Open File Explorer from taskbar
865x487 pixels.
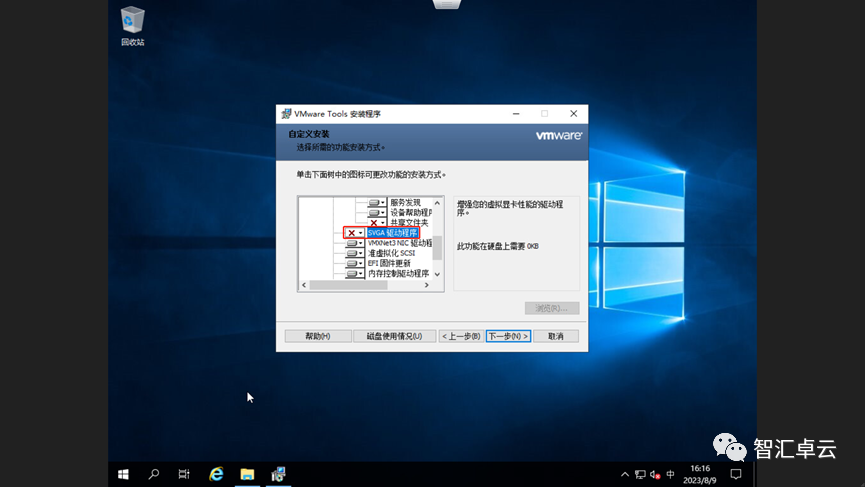[247, 474]
